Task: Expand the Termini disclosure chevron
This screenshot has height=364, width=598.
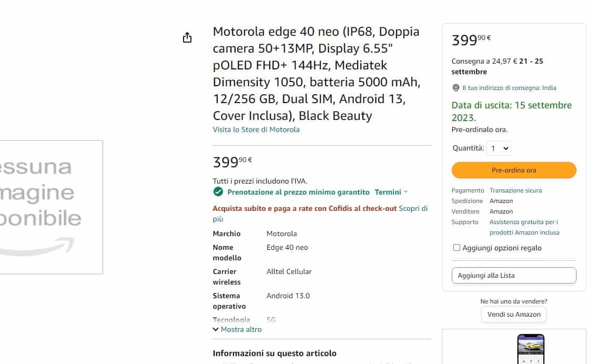Action: [x=405, y=192]
